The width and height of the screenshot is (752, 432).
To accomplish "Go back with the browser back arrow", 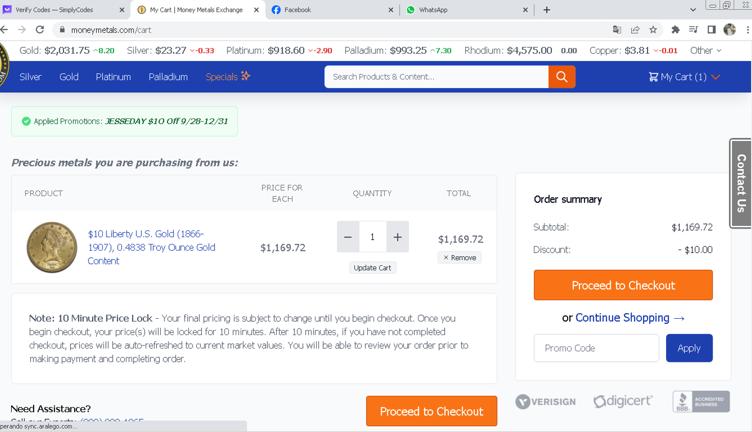I will coord(4,30).
